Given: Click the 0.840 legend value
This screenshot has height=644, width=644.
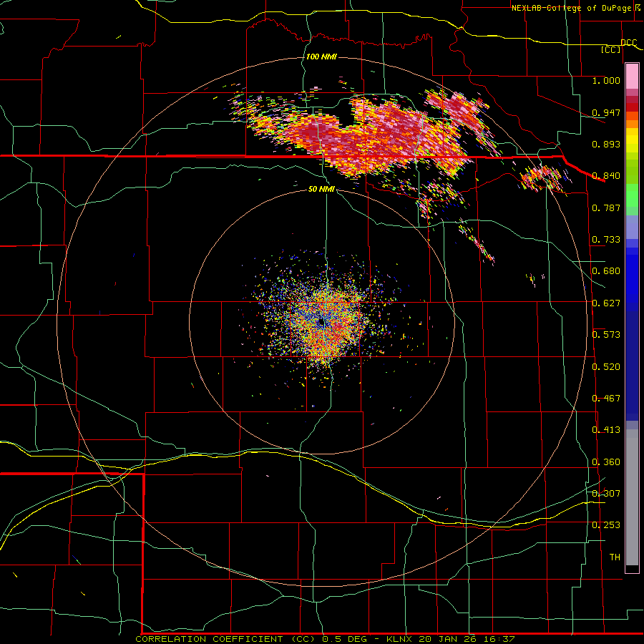Looking at the screenshot, I should pos(606,176).
